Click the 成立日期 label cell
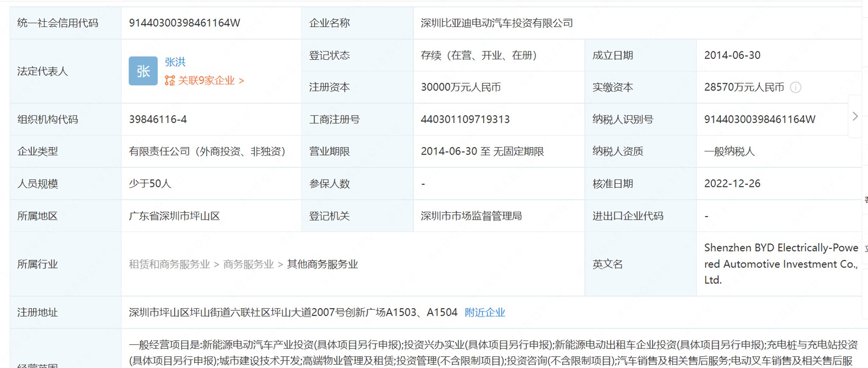 point(640,55)
